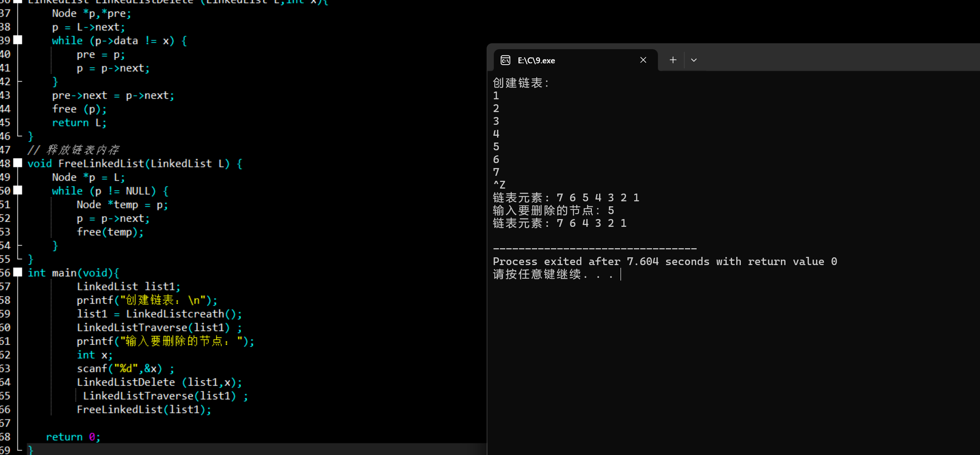The height and width of the screenshot is (455, 980).
Task: Close the E:\C\9.exe terminal tab
Action: click(x=643, y=60)
